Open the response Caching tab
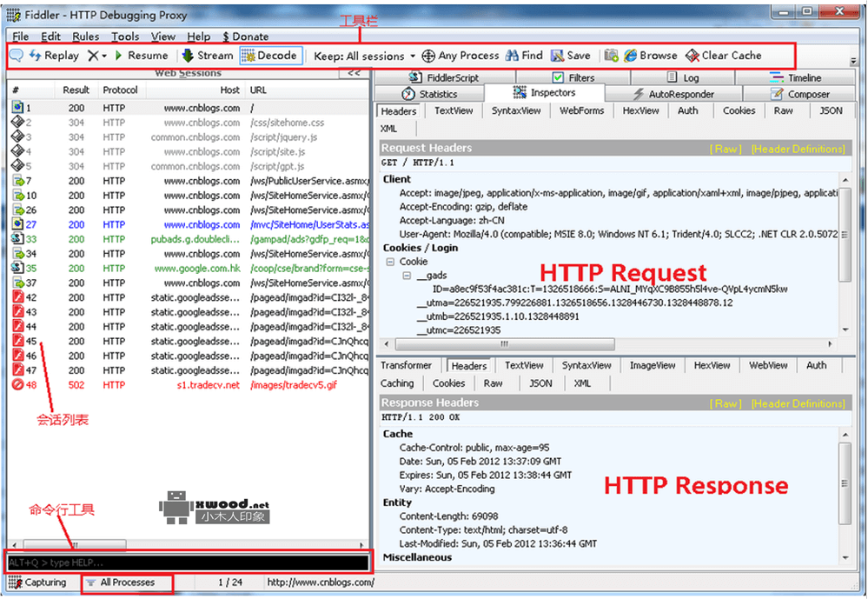Screen dimensions: 868x599 coord(397,383)
